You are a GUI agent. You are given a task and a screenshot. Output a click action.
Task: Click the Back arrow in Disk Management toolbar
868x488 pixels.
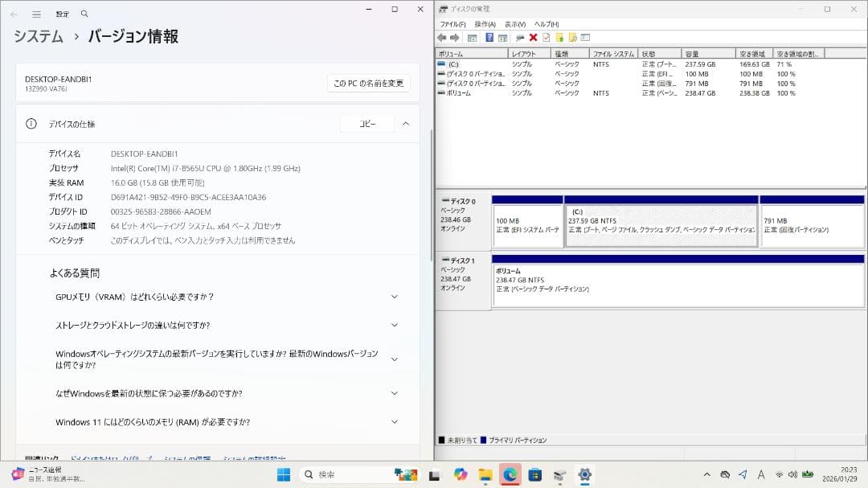click(443, 37)
